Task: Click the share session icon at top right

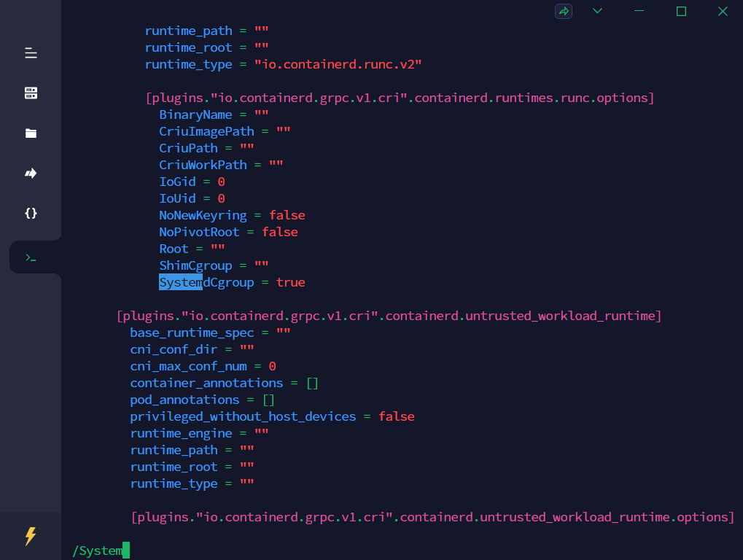Action: (563, 11)
